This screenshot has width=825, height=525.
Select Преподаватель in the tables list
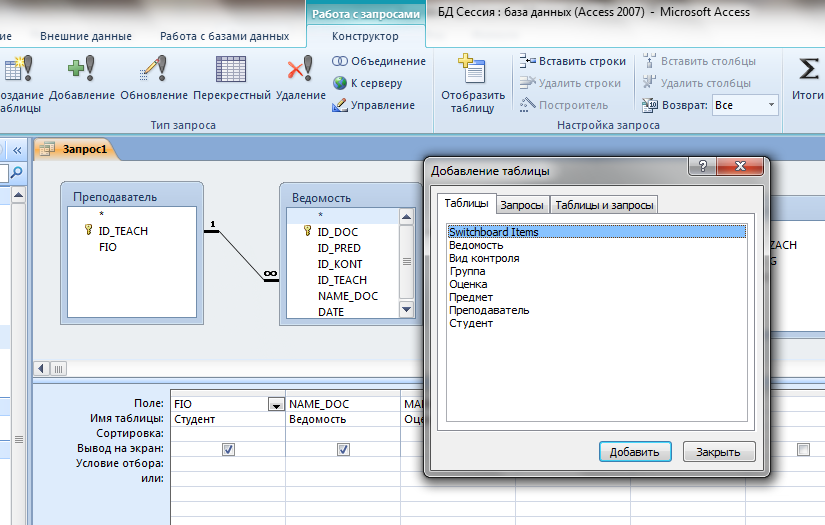489,310
